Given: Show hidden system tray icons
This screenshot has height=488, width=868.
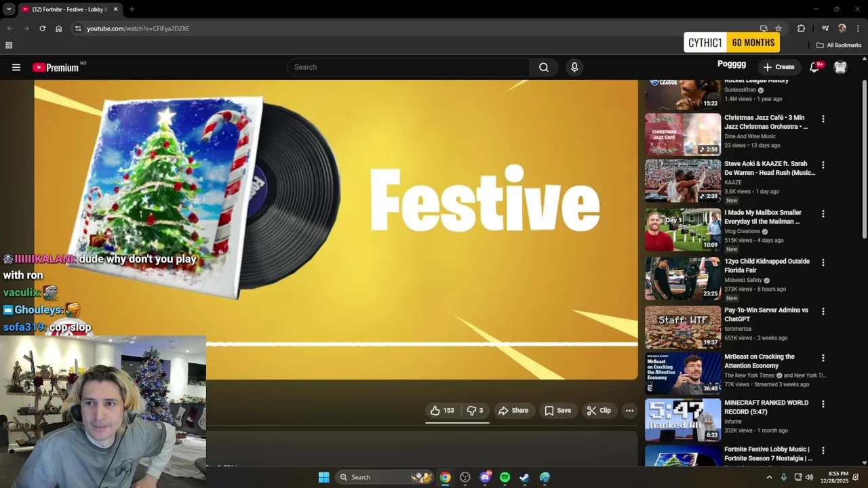Looking at the screenshot, I should click(x=769, y=477).
